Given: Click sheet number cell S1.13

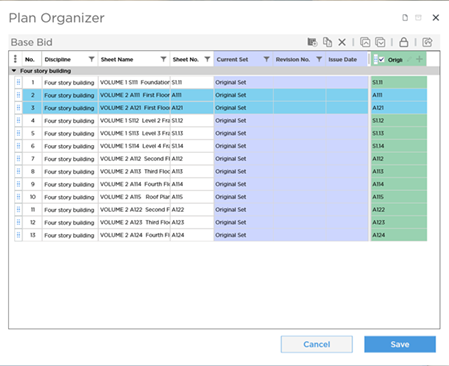Looking at the screenshot, I should click(x=192, y=133).
